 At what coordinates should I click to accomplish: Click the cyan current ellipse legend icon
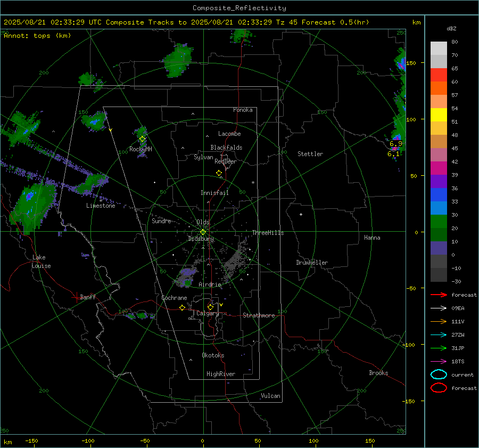tap(439, 374)
